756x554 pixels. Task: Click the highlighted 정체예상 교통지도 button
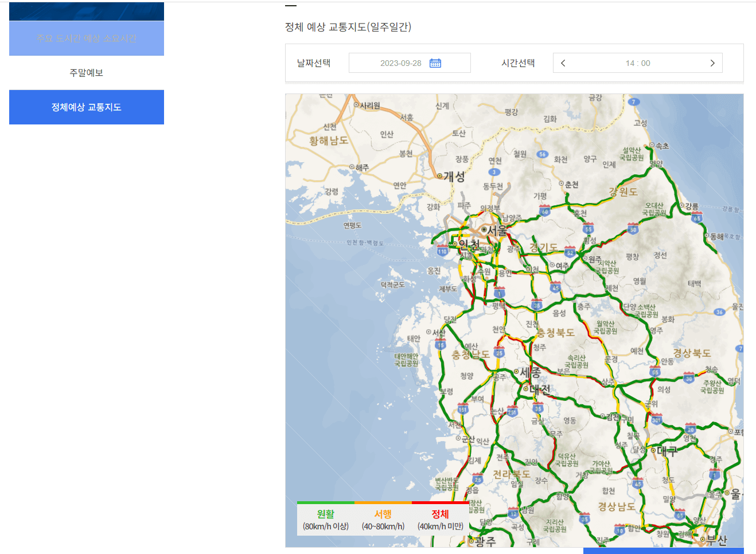(x=86, y=107)
